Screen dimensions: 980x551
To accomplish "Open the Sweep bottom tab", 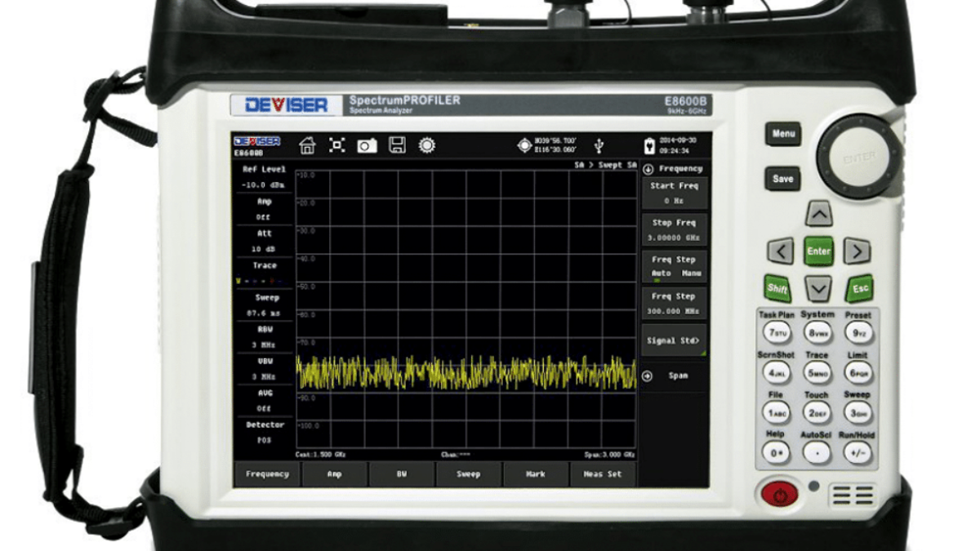I will pos(469,474).
